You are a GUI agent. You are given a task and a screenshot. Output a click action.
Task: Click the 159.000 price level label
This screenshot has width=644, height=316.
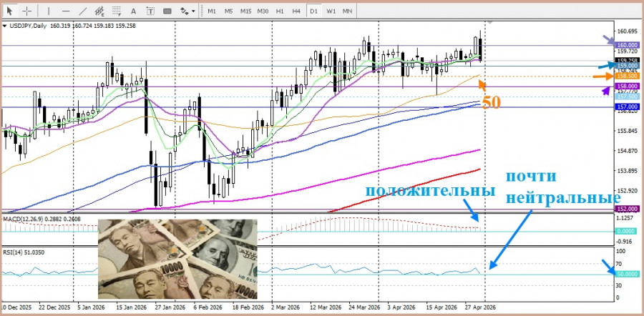click(x=627, y=66)
